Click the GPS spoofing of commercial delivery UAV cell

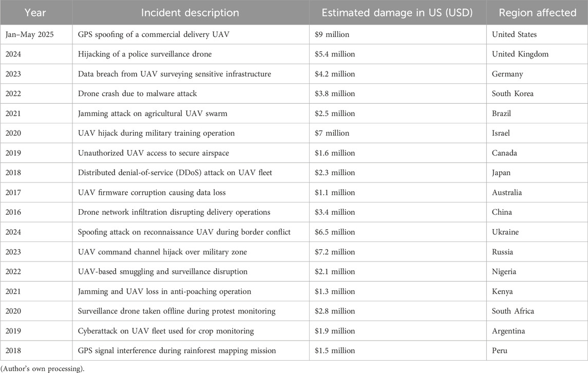[164, 35]
